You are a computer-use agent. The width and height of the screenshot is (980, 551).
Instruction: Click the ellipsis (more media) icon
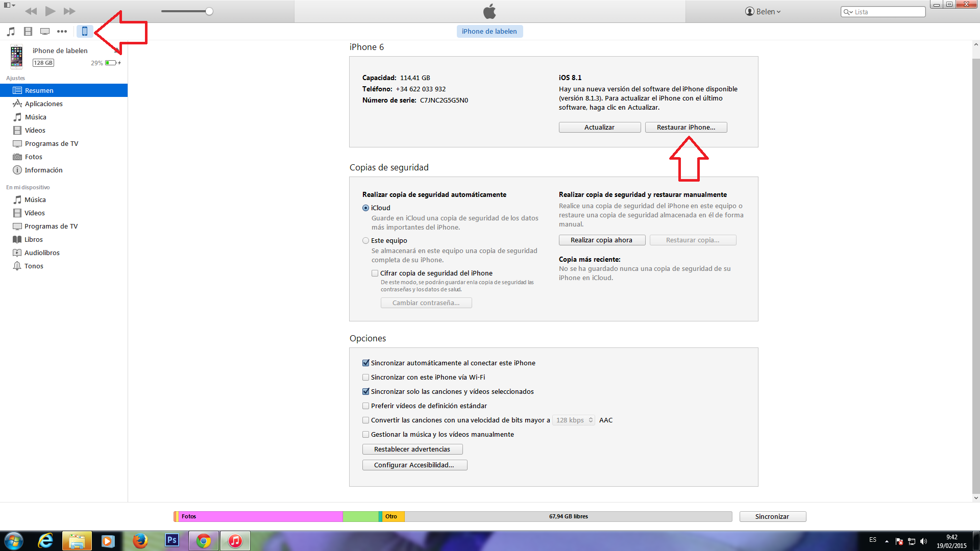click(62, 31)
